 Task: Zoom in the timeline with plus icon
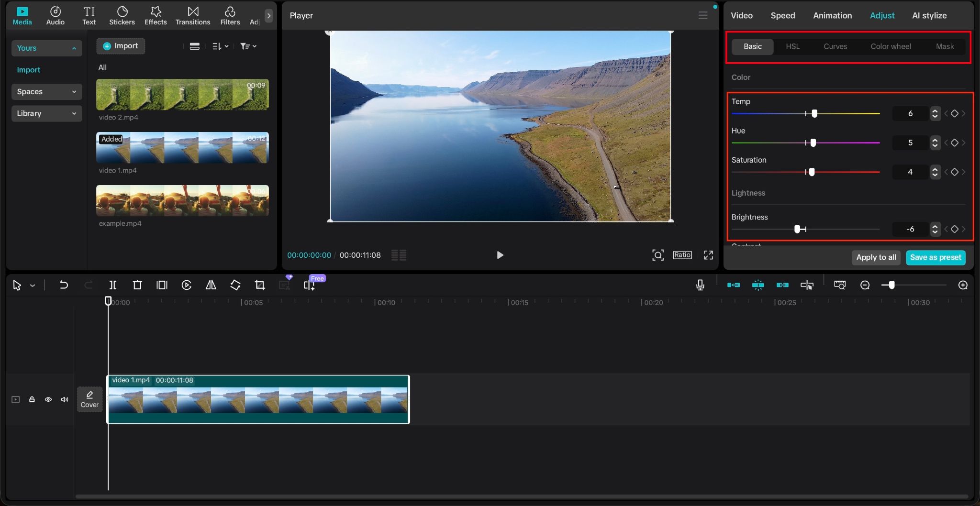[x=963, y=285]
